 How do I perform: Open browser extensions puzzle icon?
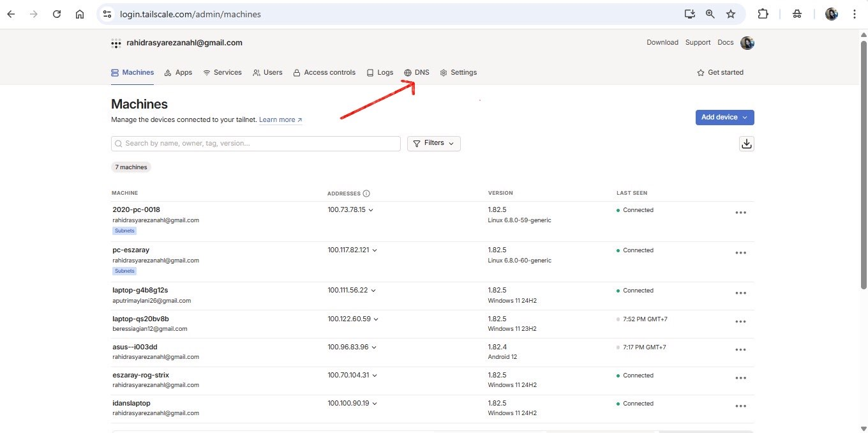click(x=763, y=14)
